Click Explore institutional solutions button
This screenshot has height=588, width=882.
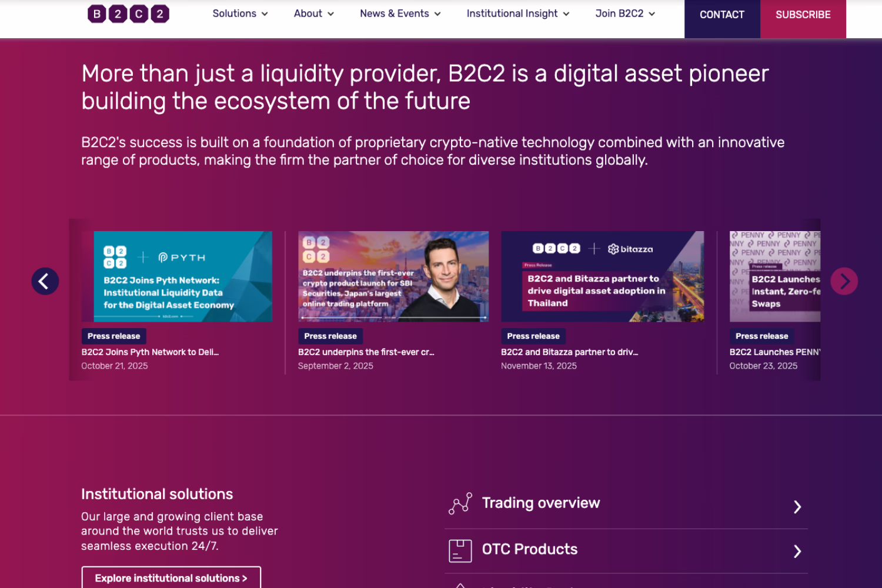[x=171, y=578]
